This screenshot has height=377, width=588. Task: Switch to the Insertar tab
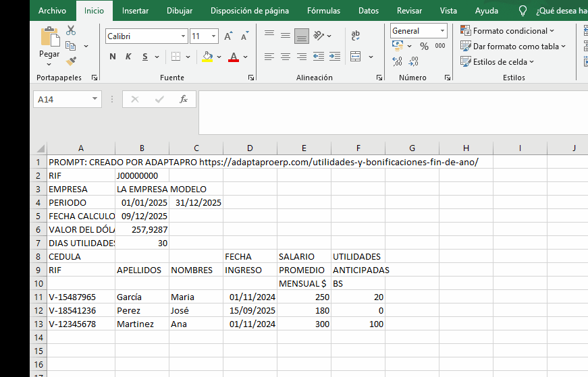[135, 11]
